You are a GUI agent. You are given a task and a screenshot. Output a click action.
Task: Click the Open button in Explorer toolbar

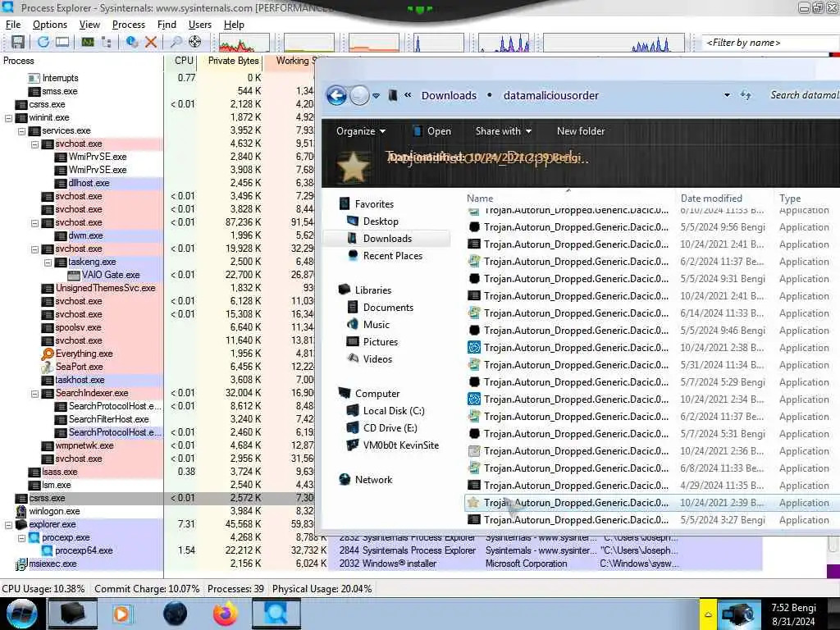432,131
